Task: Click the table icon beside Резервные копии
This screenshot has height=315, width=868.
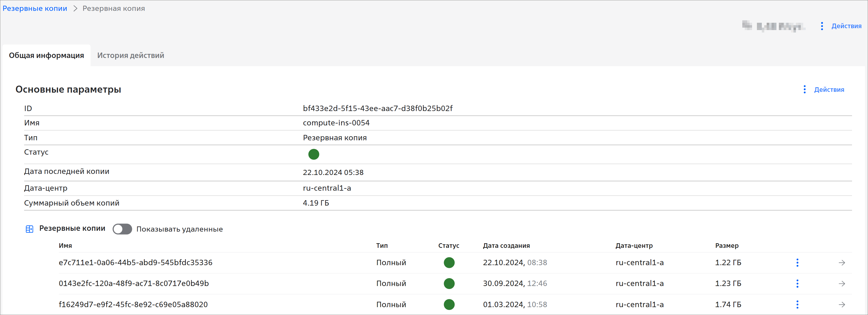Action: tap(29, 229)
